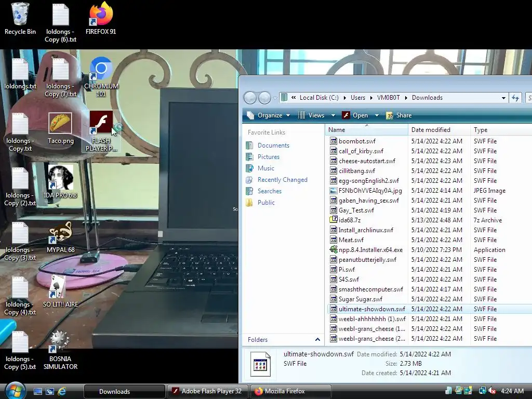
Task: Expand breadcrumb arrow after VM0B0T
Action: [406, 98]
